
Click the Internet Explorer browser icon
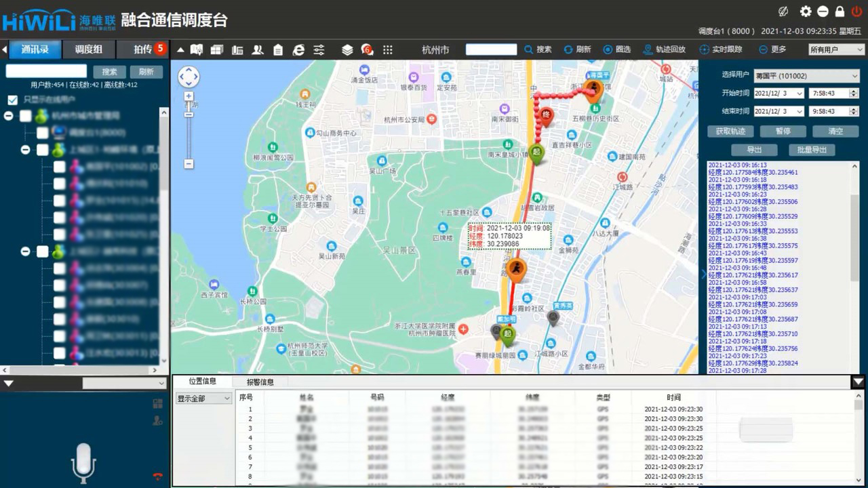[x=298, y=49]
